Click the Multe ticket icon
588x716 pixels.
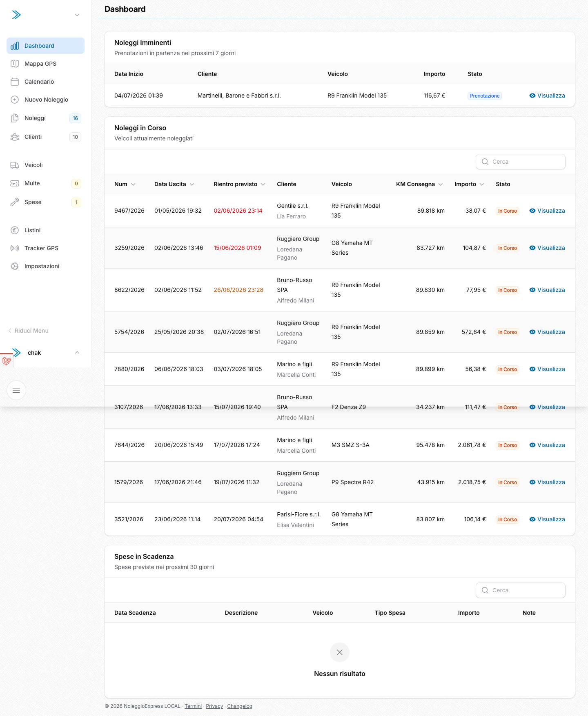point(15,183)
